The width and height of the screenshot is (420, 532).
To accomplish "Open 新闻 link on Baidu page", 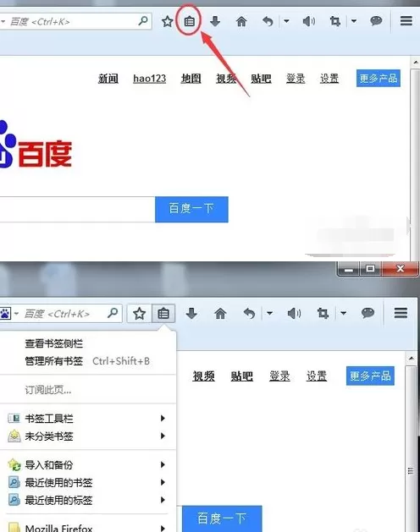I will tap(108, 79).
